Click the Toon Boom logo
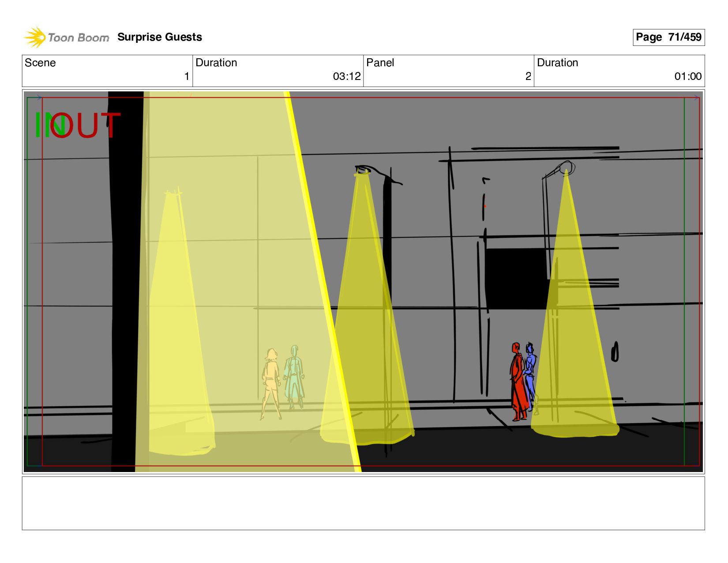The image size is (728, 563). pos(66,38)
